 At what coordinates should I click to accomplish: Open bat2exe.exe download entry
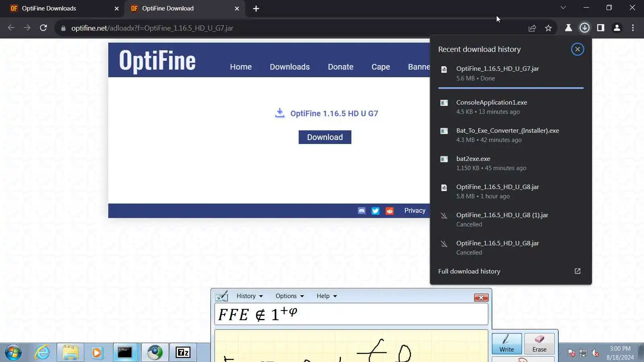(x=511, y=163)
